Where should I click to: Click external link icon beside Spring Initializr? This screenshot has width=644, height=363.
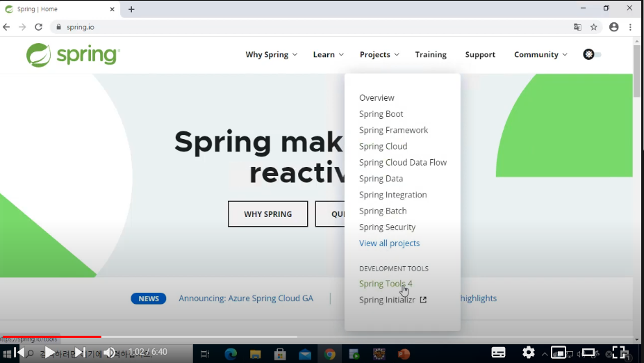point(424,300)
